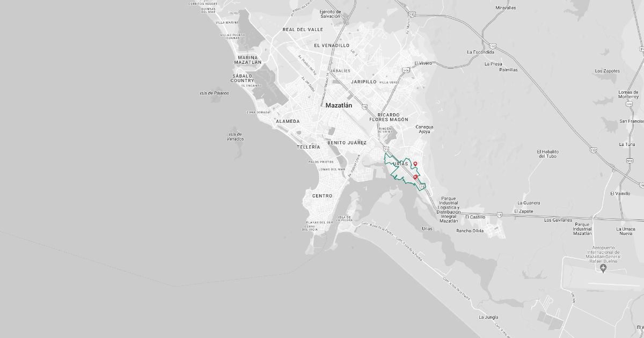Select the La Escondida label

click(481, 52)
